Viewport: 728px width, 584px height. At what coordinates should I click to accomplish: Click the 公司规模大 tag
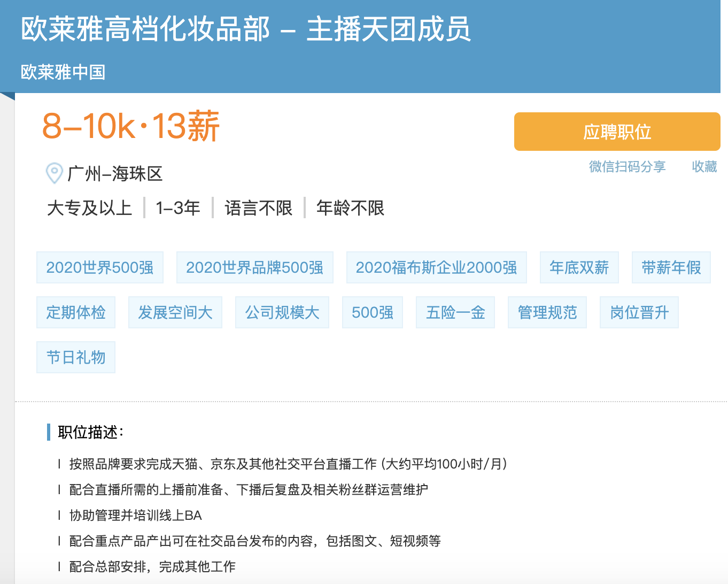coord(282,312)
